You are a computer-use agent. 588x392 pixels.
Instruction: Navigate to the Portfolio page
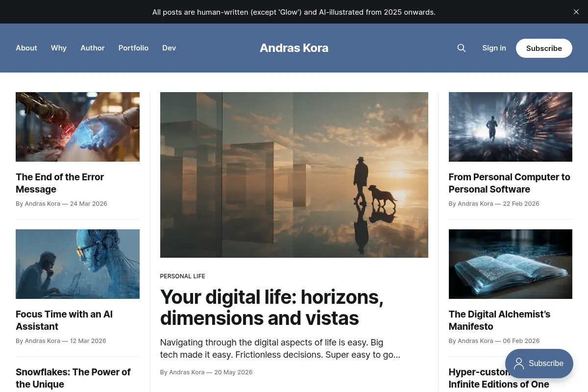(x=133, y=48)
